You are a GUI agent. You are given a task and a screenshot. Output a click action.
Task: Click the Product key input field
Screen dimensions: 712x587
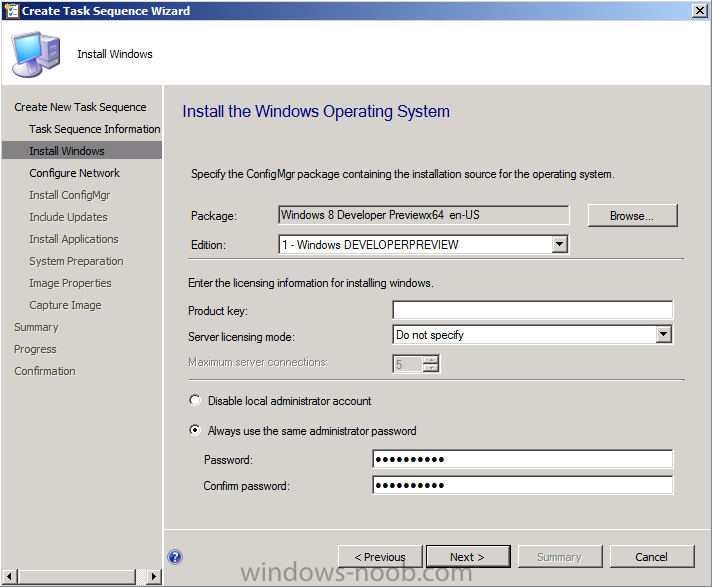pyautogui.click(x=533, y=310)
